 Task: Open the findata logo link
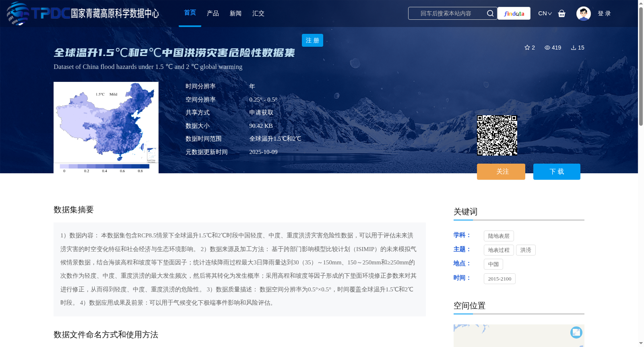point(514,13)
